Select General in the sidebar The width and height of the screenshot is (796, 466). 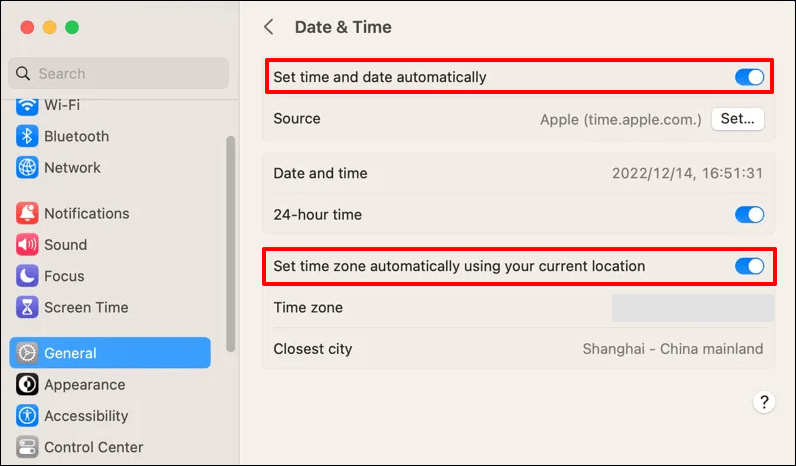(110, 353)
